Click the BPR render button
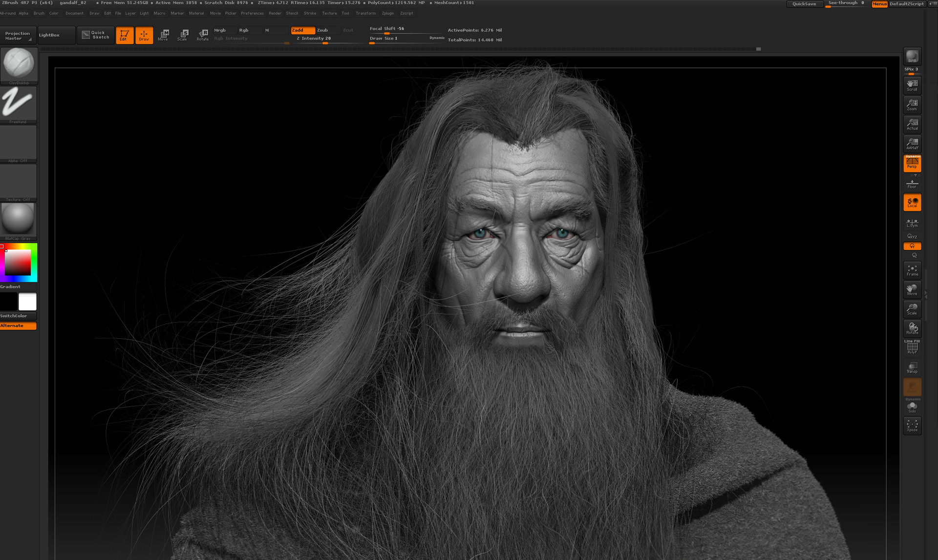This screenshot has width=938, height=560. pos(912,57)
